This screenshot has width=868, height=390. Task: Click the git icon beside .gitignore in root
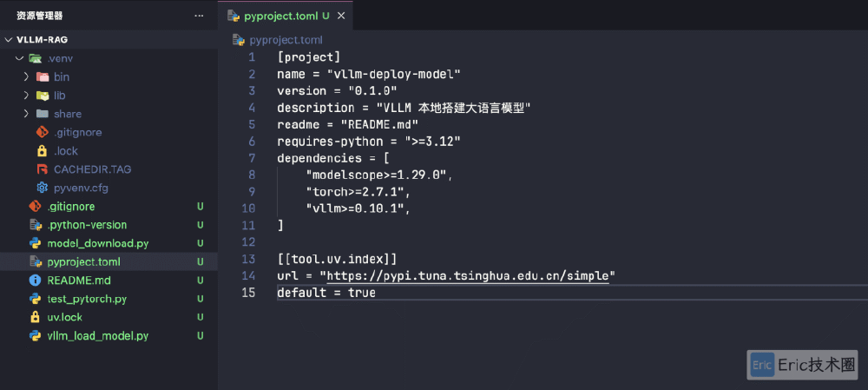click(x=36, y=207)
